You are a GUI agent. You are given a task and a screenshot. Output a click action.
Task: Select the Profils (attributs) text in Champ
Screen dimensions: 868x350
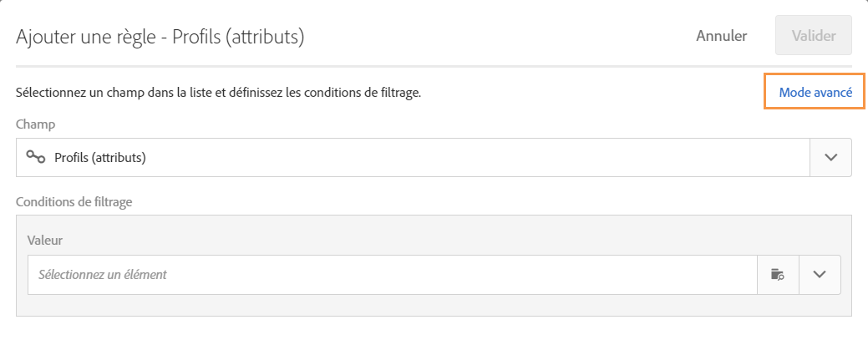pyautogui.click(x=99, y=157)
